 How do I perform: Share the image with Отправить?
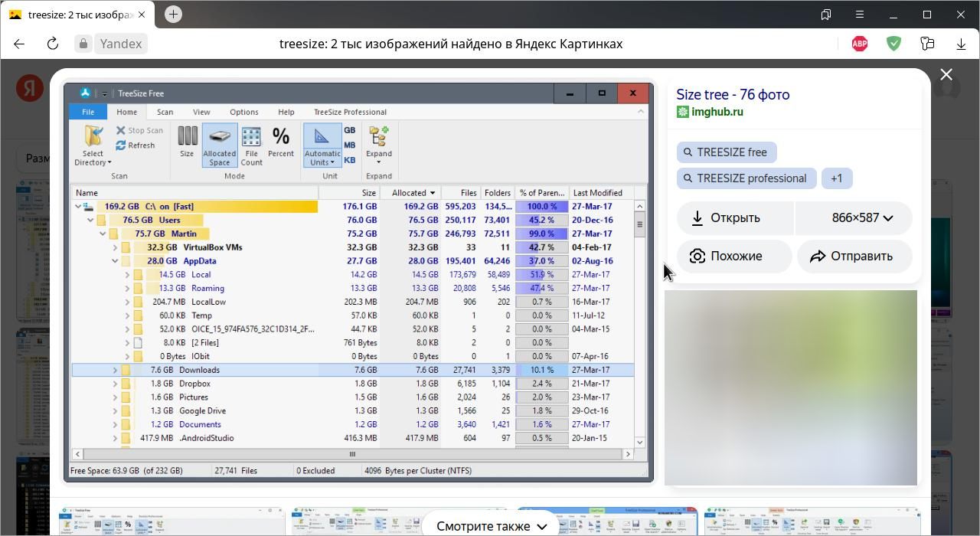coord(854,257)
